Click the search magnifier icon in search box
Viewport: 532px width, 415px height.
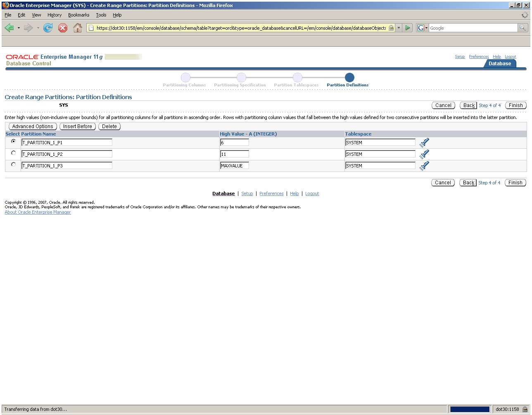coord(523,28)
